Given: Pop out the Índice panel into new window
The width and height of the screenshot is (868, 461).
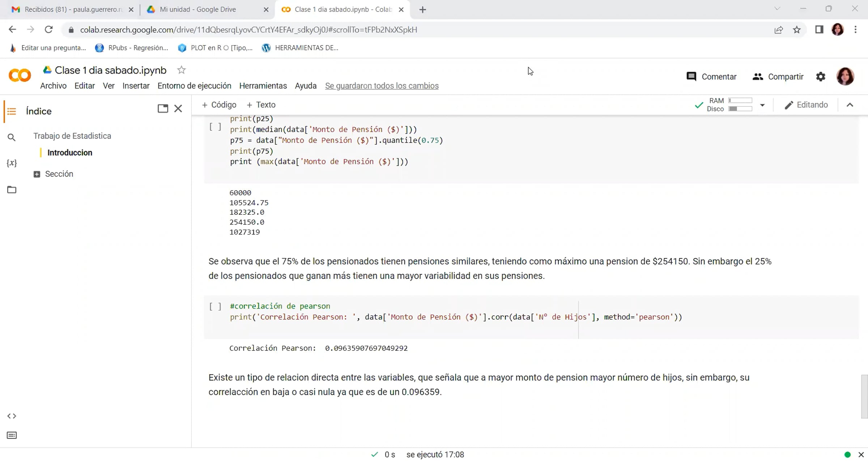Looking at the screenshot, I should click(163, 108).
